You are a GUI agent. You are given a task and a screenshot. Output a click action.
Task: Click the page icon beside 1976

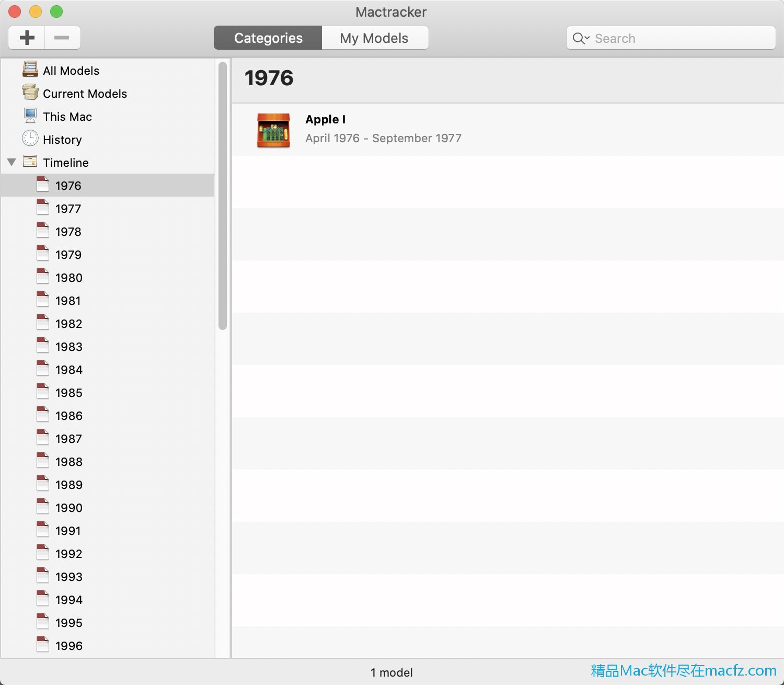(43, 185)
